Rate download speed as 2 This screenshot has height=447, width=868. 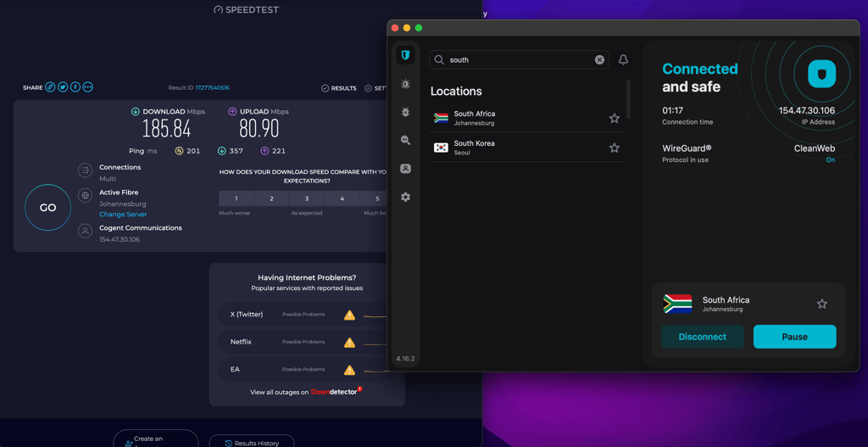[x=271, y=198]
